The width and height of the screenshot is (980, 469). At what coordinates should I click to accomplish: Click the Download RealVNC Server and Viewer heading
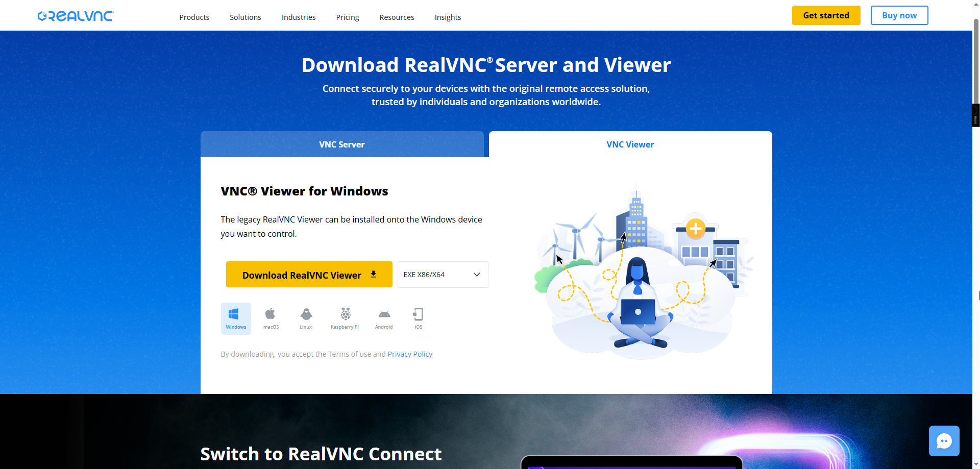coord(486,65)
